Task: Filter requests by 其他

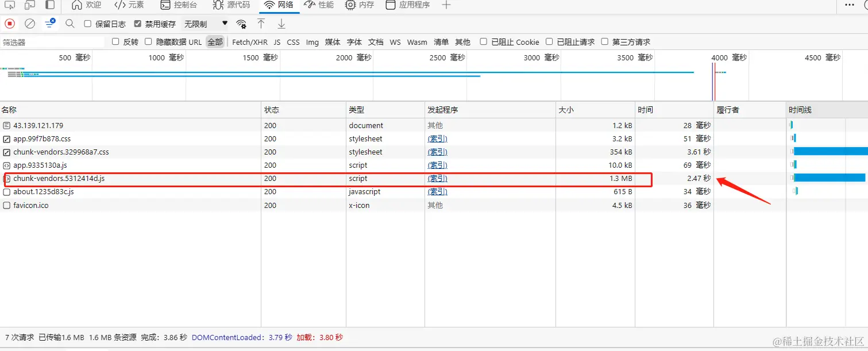Action: point(462,42)
